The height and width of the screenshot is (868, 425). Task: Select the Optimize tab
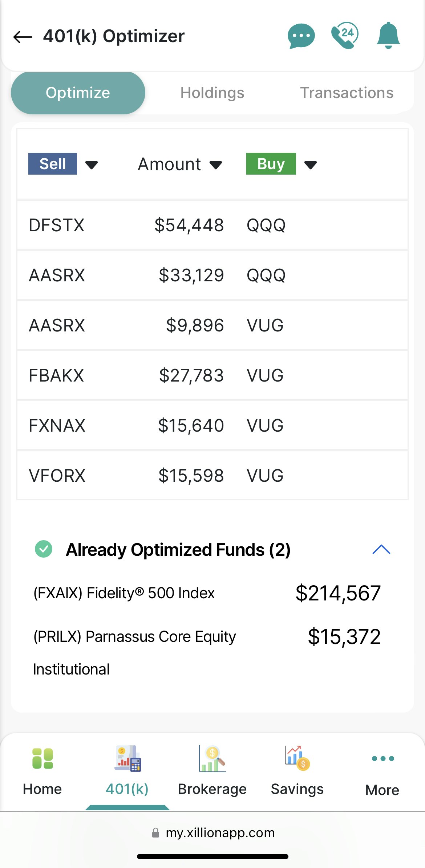(x=78, y=93)
